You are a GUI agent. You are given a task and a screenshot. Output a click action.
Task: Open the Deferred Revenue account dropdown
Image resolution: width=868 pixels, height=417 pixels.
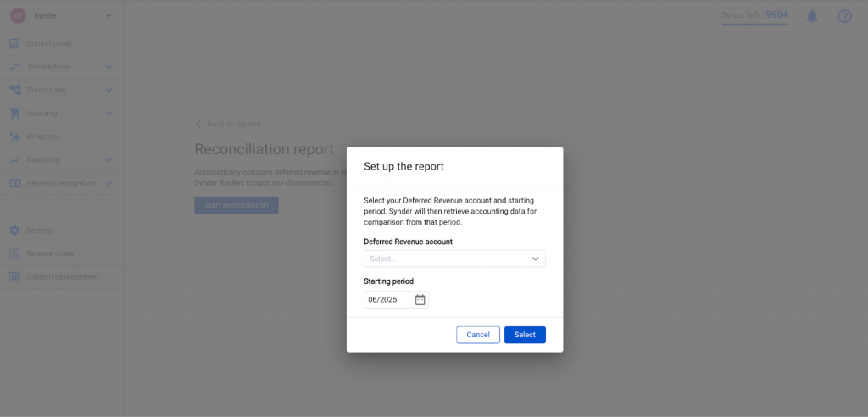(454, 259)
